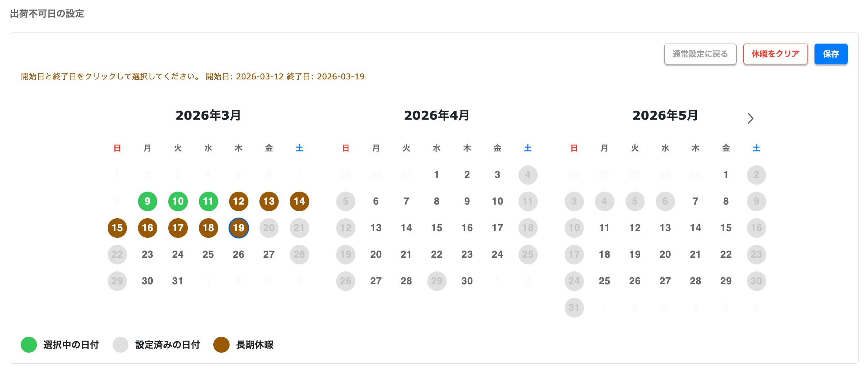Screen dimensions: 868x370
Task: Select outlined March 19 vacation end date
Action: pos(238,228)
